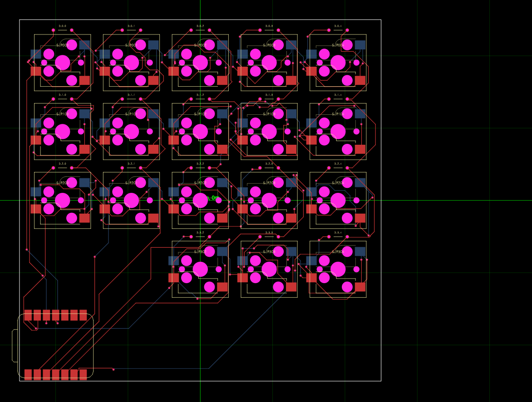
Task: Pick the D_0_4 diode designator
Action: pos(338,26)
